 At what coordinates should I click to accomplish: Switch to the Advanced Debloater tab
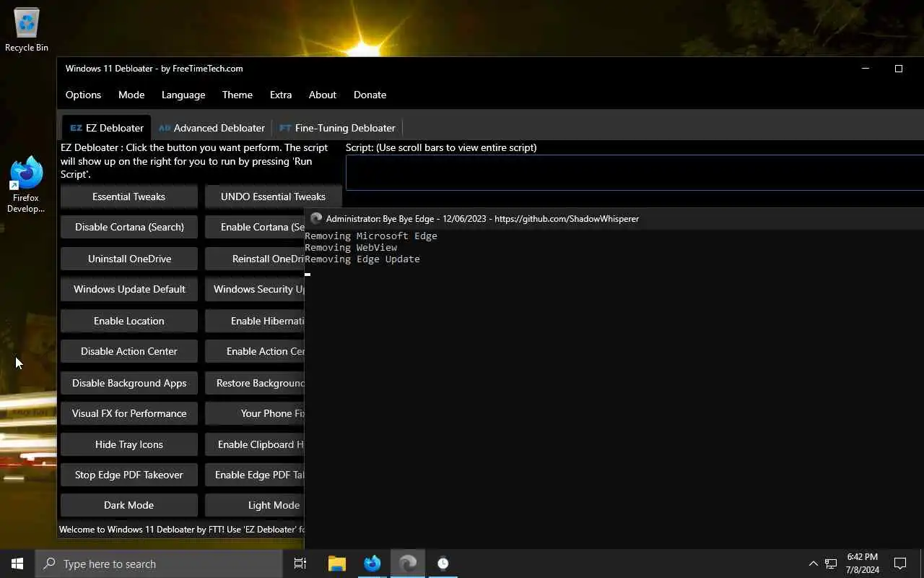tap(212, 128)
